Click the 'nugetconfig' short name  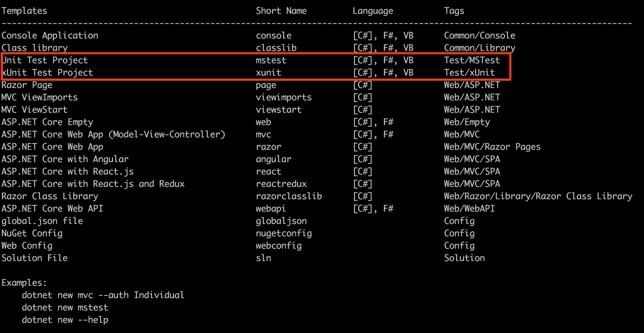click(283, 233)
